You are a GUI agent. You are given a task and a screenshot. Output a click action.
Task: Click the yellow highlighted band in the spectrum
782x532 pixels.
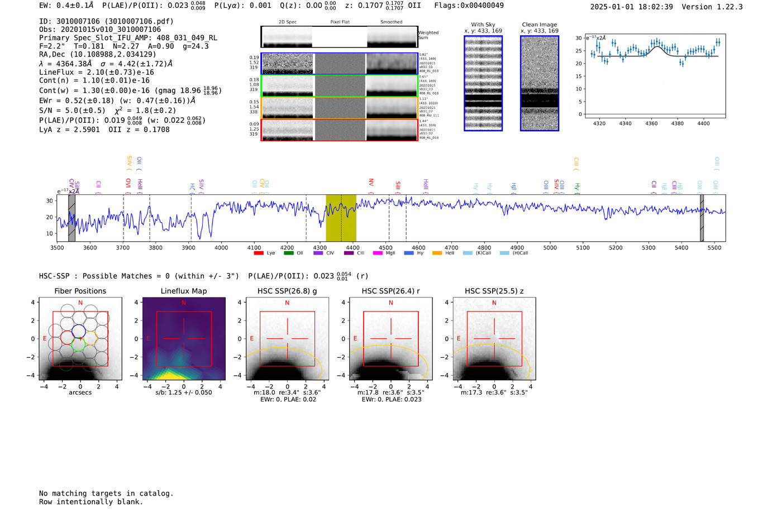(x=341, y=218)
